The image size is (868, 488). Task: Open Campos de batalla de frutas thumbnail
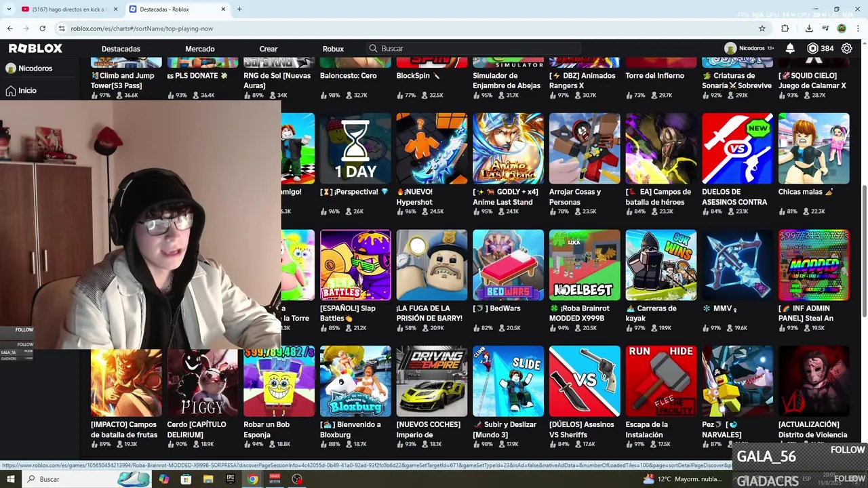[x=126, y=382]
